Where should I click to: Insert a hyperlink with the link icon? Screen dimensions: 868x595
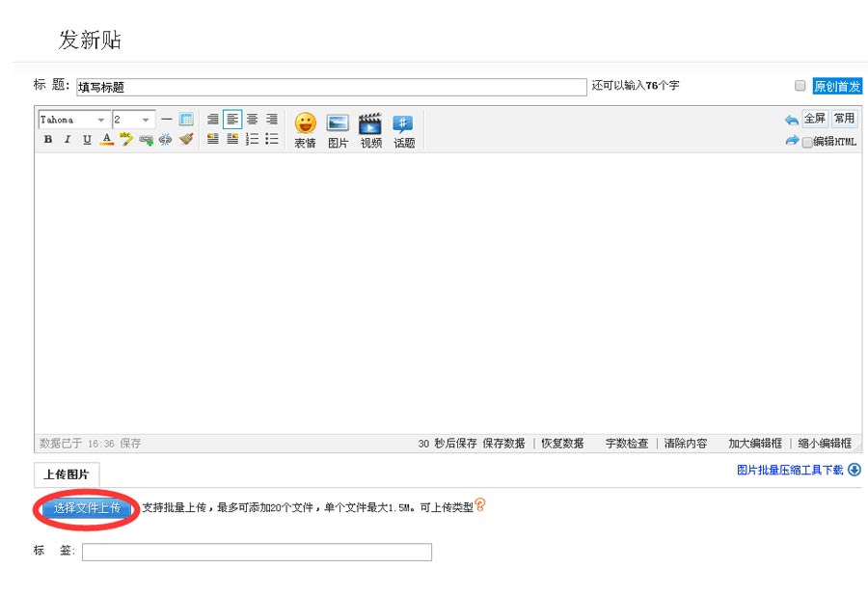(x=146, y=140)
